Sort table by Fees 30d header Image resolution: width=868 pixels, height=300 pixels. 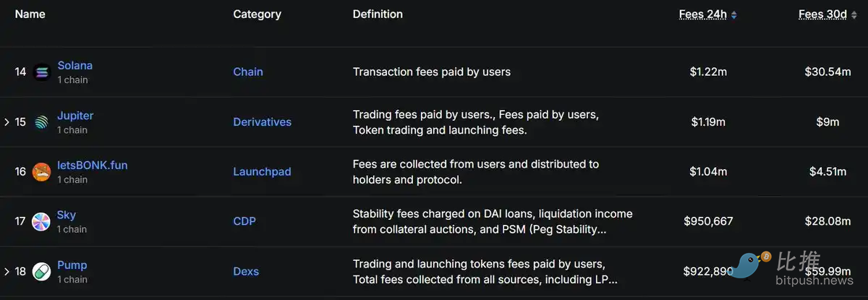point(823,14)
